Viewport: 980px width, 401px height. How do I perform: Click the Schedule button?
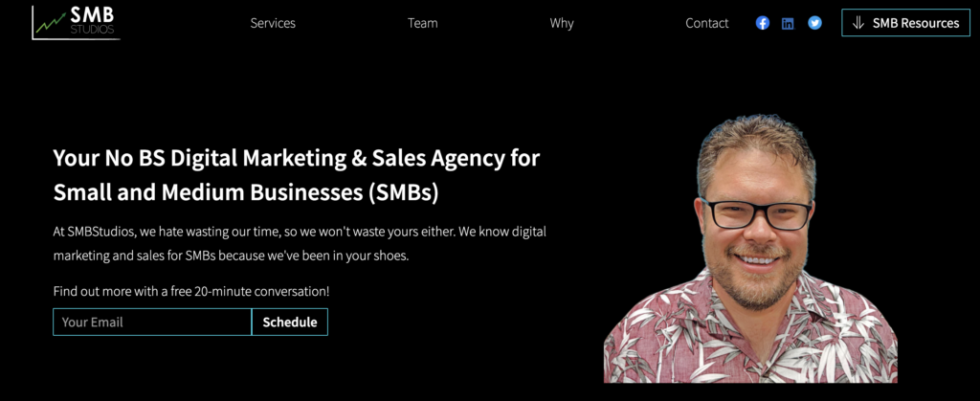tap(289, 322)
